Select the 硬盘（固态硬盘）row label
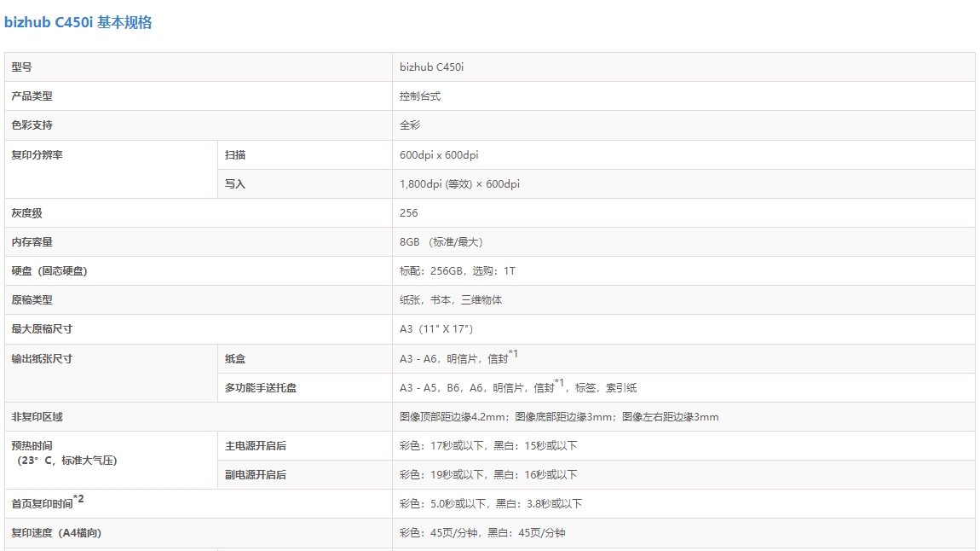This screenshot has width=980, height=551. (49, 271)
